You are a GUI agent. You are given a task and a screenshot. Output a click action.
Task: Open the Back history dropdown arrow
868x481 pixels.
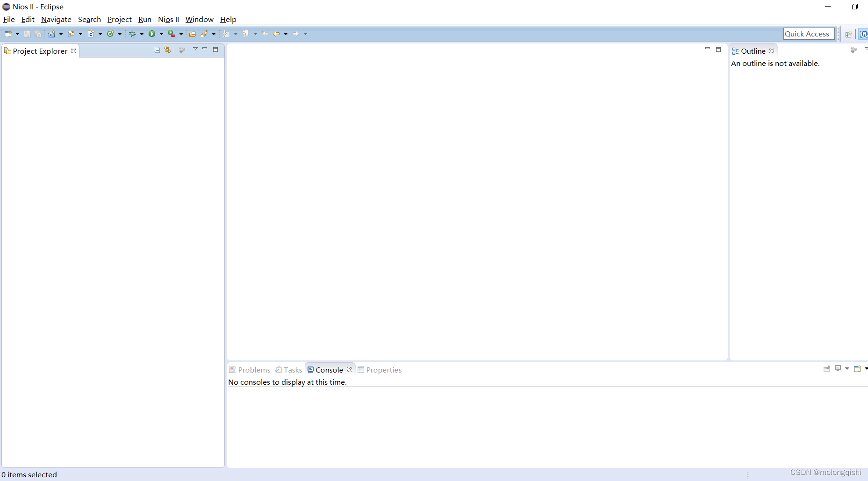tap(286, 34)
